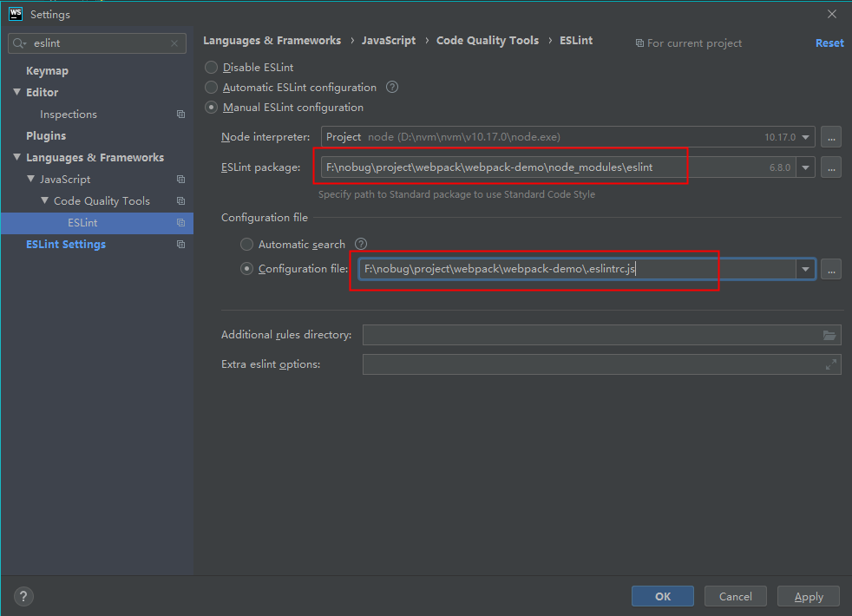Click the project-level icon beside Code Quality Tools
This screenshot has width=852, height=616.
tap(181, 201)
